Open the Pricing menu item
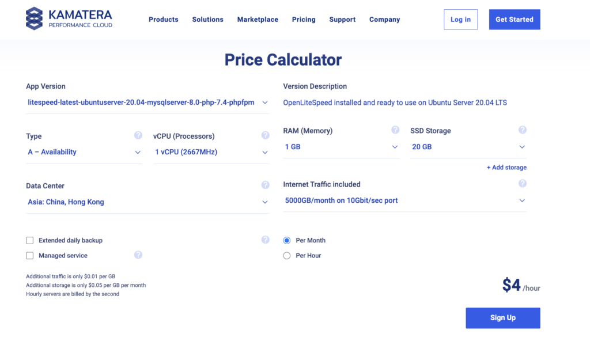Screen dimensions: 590x364 pos(304,20)
